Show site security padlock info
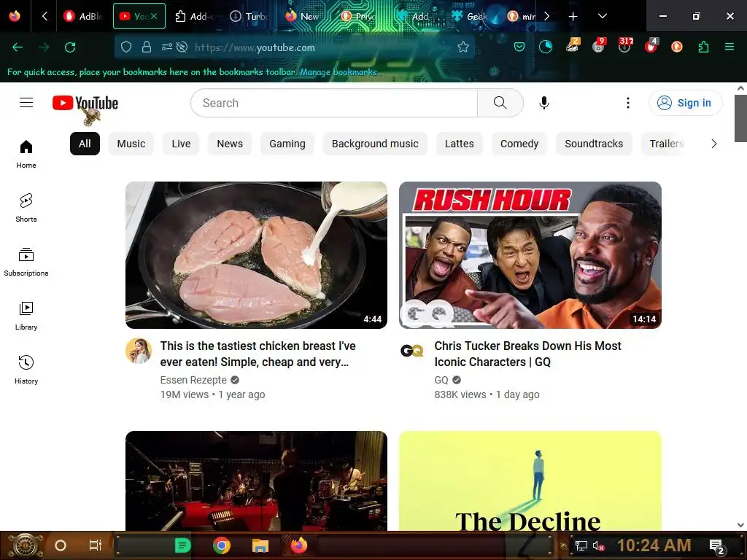747x560 pixels. click(x=146, y=47)
